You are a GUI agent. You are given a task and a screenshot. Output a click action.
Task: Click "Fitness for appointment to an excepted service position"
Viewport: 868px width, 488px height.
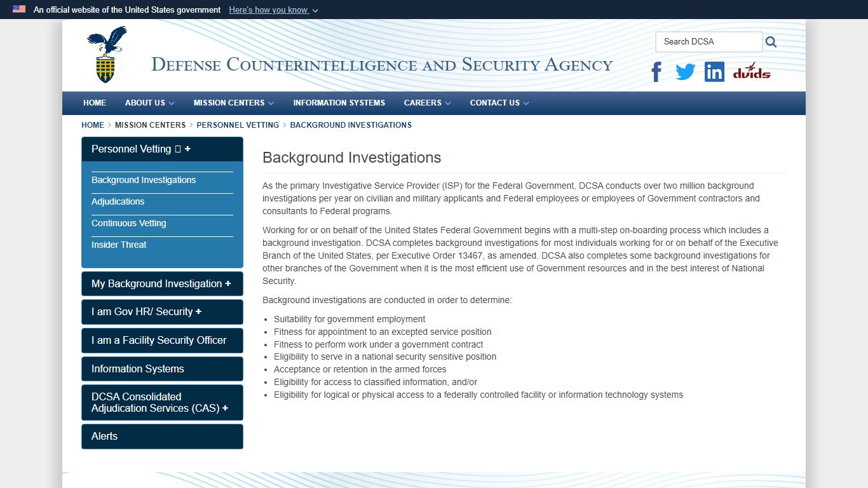[383, 332]
